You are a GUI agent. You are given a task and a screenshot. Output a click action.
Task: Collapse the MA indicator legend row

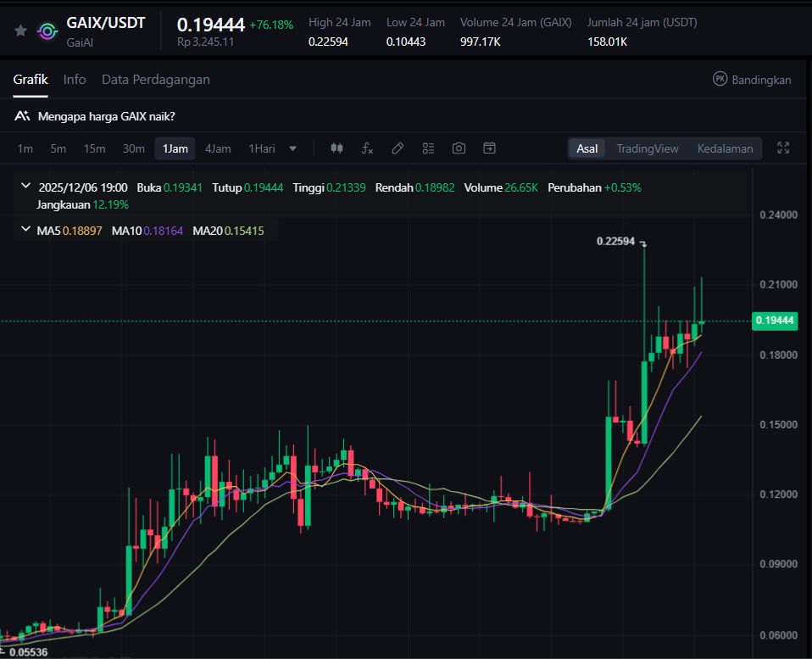[x=25, y=231]
